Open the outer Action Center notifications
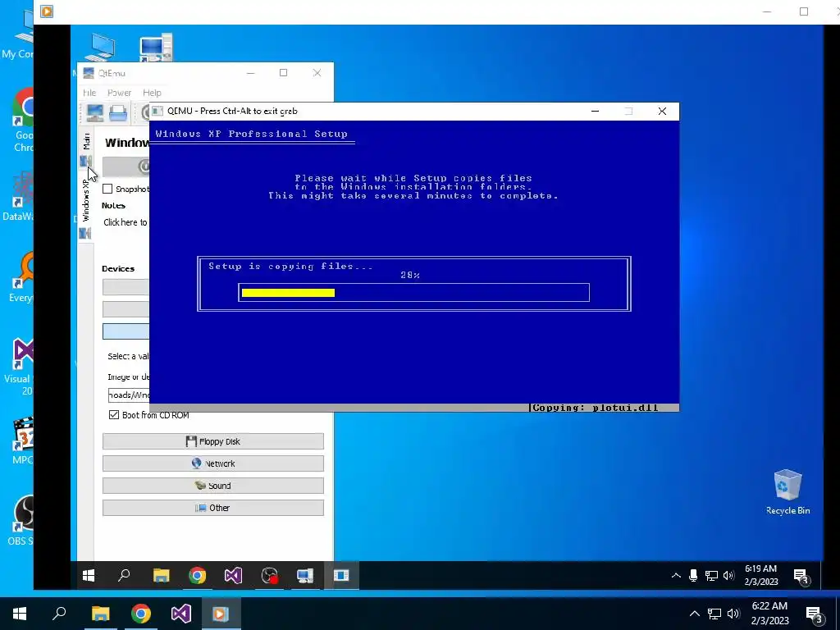This screenshot has width=840, height=630. [815, 615]
